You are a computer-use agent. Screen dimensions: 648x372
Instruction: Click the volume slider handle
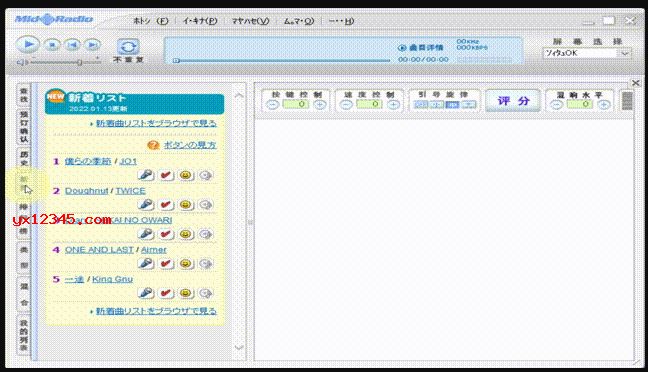click(x=79, y=62)
